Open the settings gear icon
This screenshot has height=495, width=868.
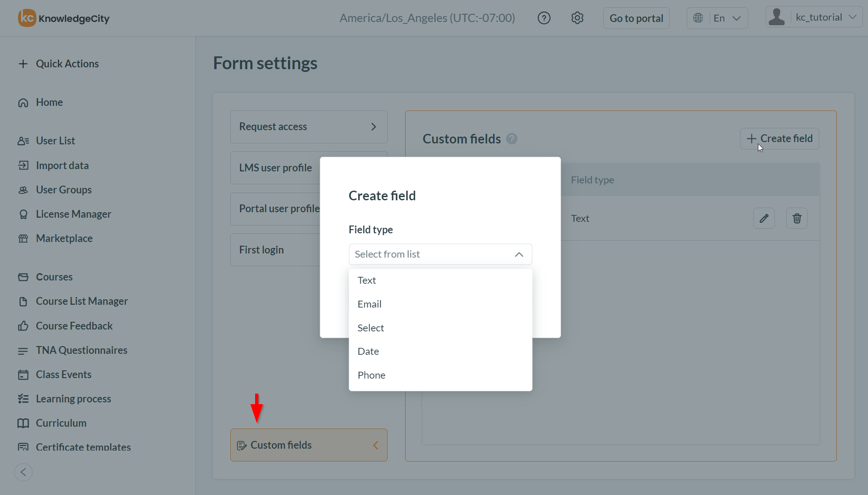click(577, 18)
